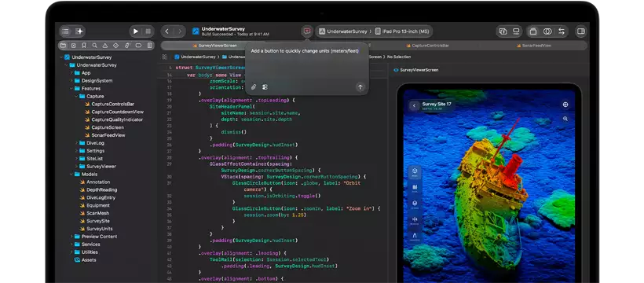This screenshot has width=644, height=283.
Task: Click the add editor library button
Action: click(503, 31)
